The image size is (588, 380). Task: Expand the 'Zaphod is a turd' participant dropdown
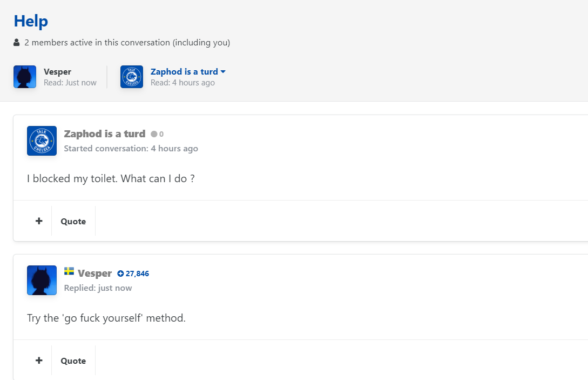pos(223,72)
